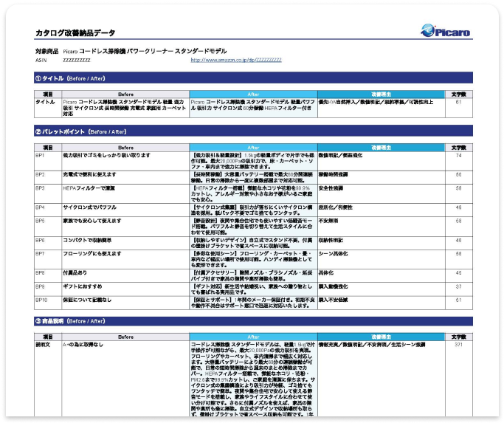
Task: Click After cell starting 【多彩な使用シーン】
Action: [253, 259]
